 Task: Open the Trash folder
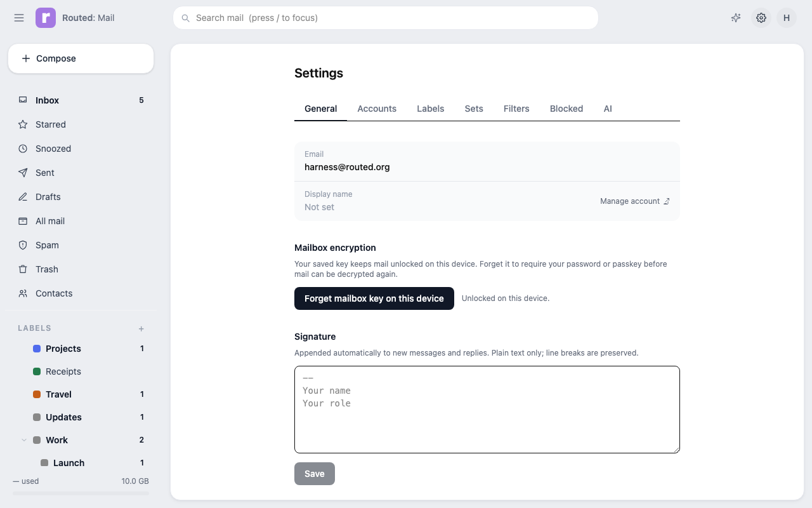[81, 269]
